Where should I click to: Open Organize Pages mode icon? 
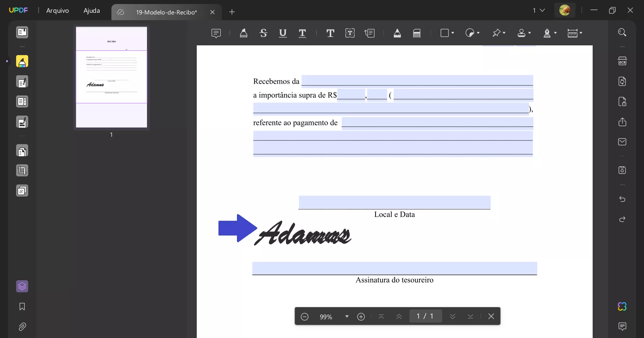22,151
